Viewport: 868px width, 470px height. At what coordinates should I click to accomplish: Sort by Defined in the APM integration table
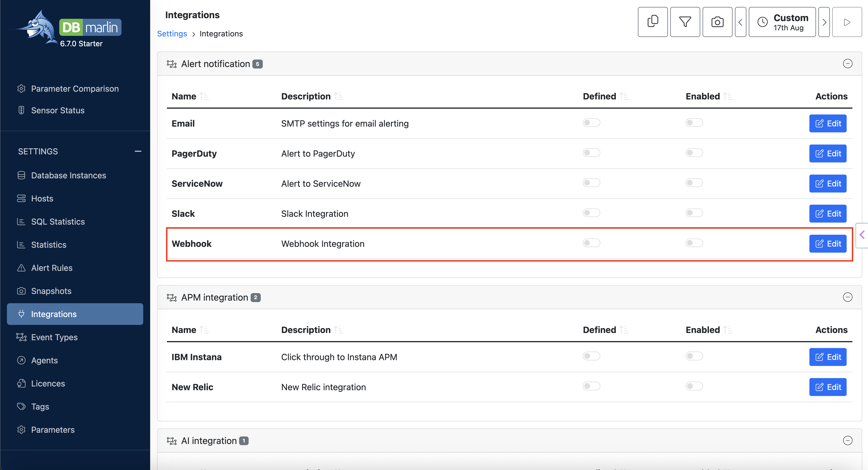pos(624,330)
